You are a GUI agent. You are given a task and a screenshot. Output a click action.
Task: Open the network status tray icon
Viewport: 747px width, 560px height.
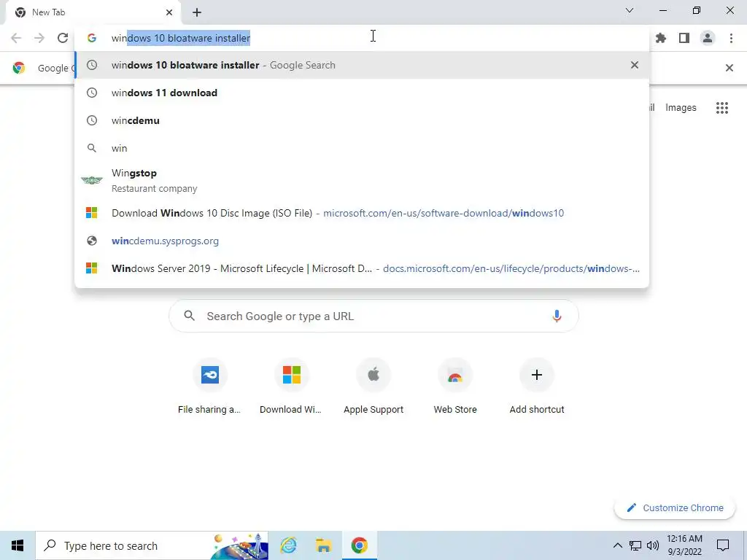[x=635, y=545]
